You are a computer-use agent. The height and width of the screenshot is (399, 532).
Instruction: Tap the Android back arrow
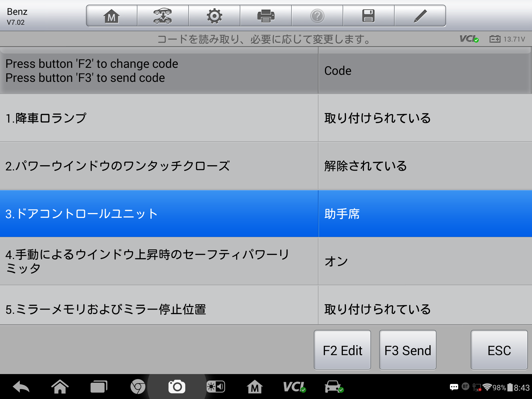coord(21,387)
